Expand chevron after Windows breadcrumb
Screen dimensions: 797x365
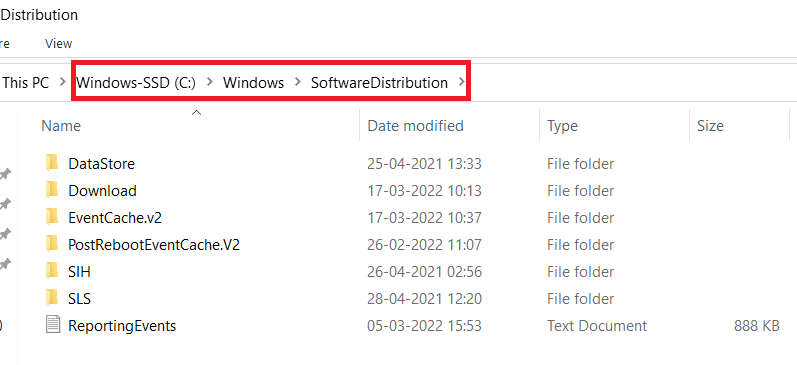tap(298, 82)
